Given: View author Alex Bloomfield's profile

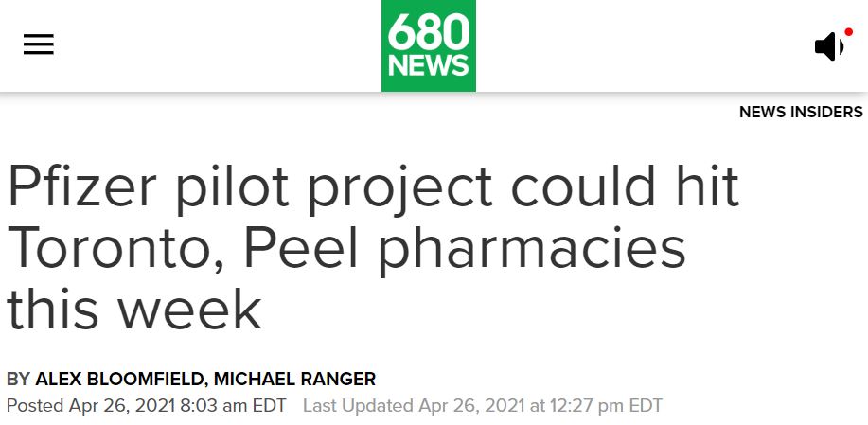Looking at the screenshot, I should pyautogui.click(x=119, y=380).
